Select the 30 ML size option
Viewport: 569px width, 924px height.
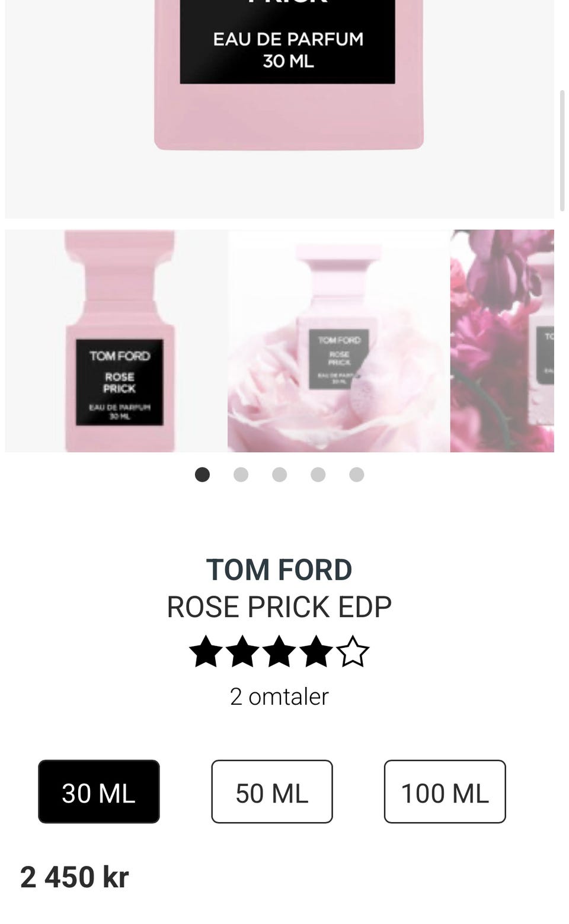click(99, 792)
